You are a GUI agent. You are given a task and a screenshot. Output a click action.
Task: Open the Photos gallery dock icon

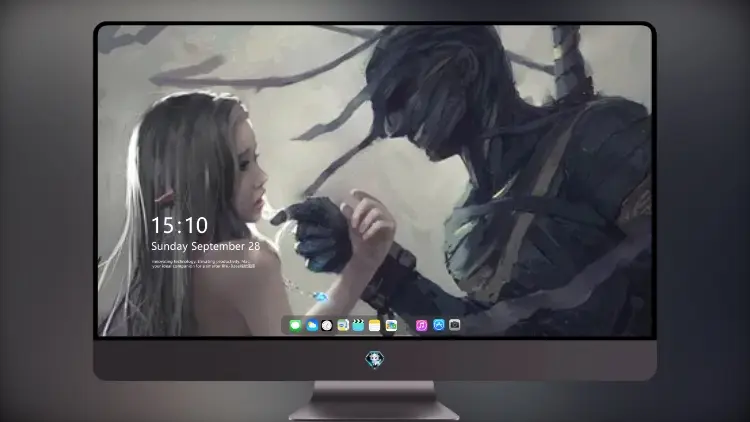pyautogui.click(x=391, y=325)
